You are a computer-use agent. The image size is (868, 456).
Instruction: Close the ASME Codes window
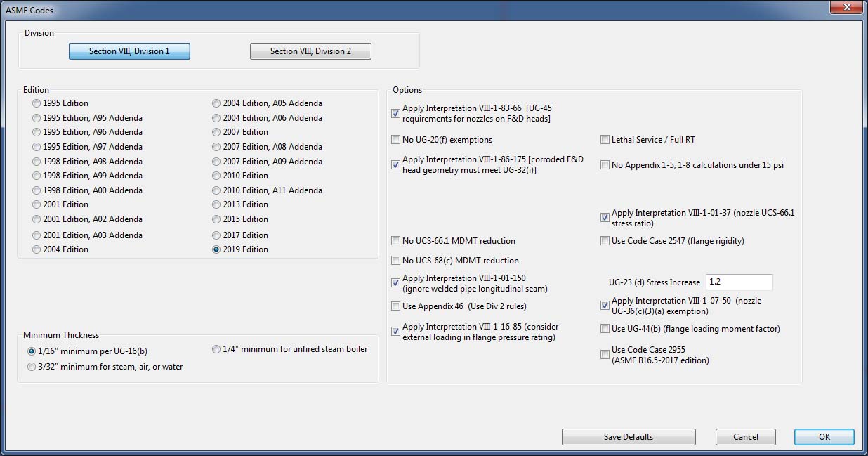click(846, 8)
